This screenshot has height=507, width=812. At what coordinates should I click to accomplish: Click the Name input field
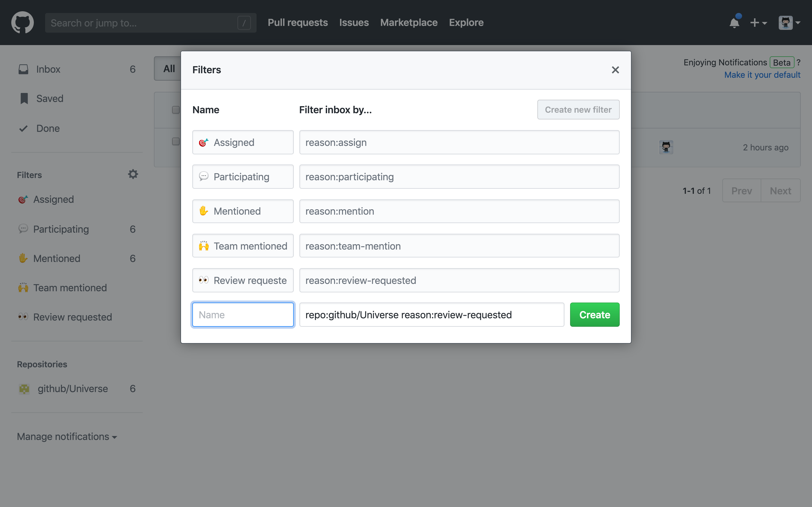pyautogui.click(x=242, y=315)
